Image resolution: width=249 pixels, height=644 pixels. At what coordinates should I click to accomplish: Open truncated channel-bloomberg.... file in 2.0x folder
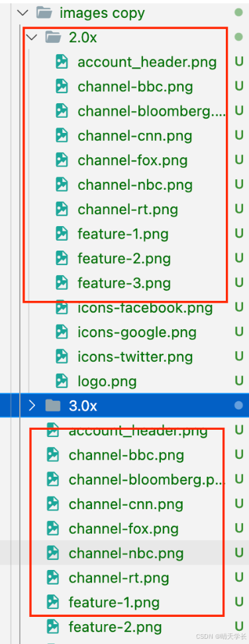pyautogui.click(x=152, y=112)
